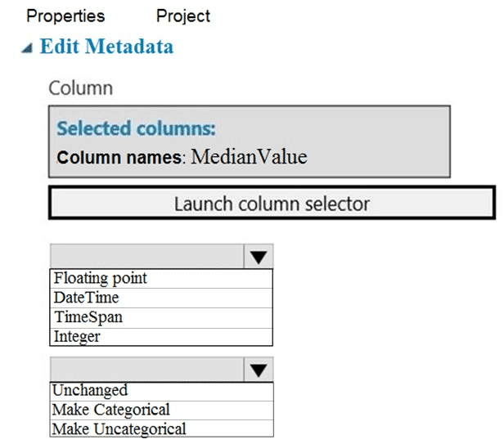Collapse the Edit Metadata section triangle
This screenshot has width=504, height=444.
coord(27,48)
